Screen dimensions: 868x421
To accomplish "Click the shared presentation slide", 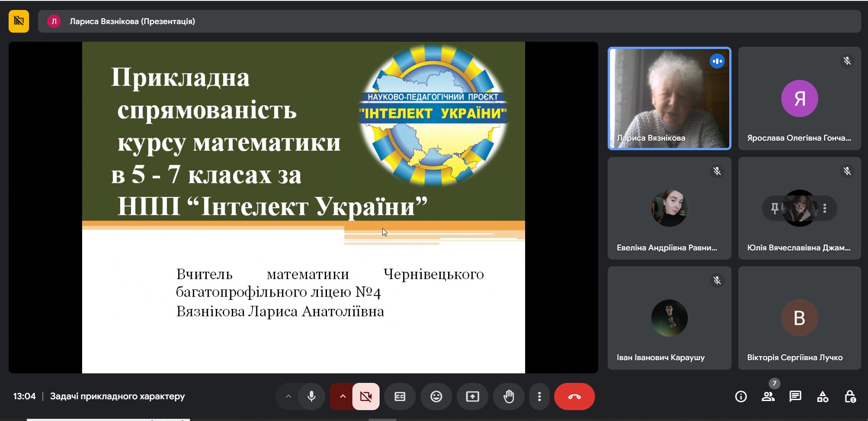I will [303, 207].
